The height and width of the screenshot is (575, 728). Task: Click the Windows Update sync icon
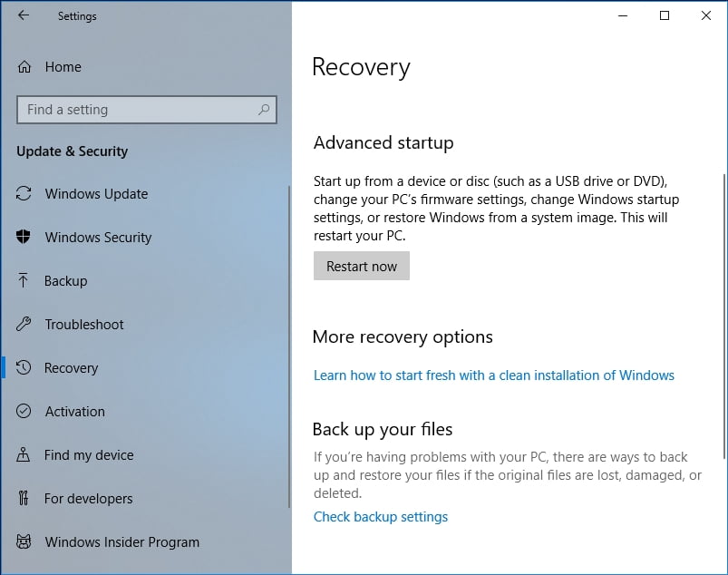pos(24,194)
